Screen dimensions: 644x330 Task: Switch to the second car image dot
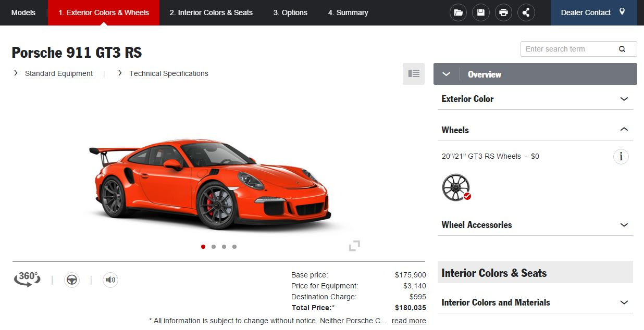(x=214, y=247)
